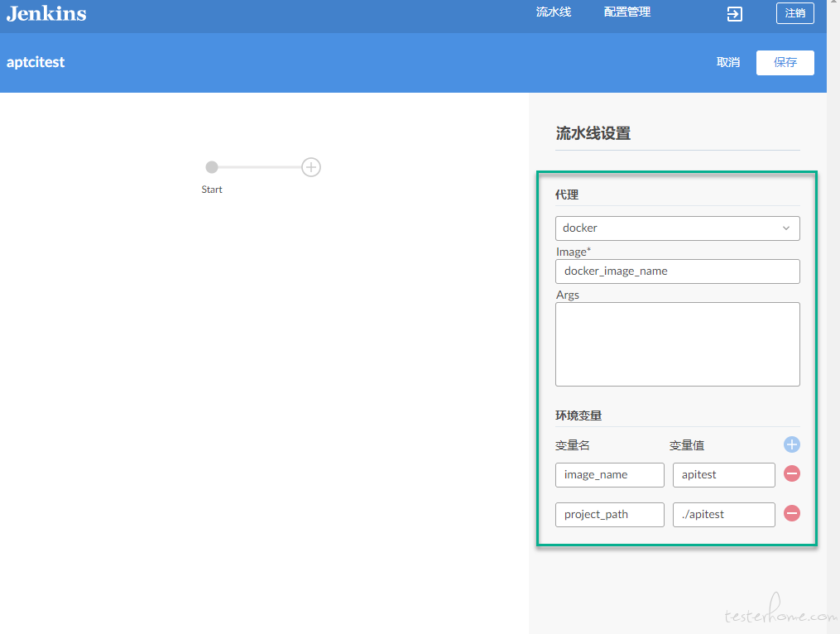Open the 流水线 menu item
840x634 pixels.
tap(554, 12)
